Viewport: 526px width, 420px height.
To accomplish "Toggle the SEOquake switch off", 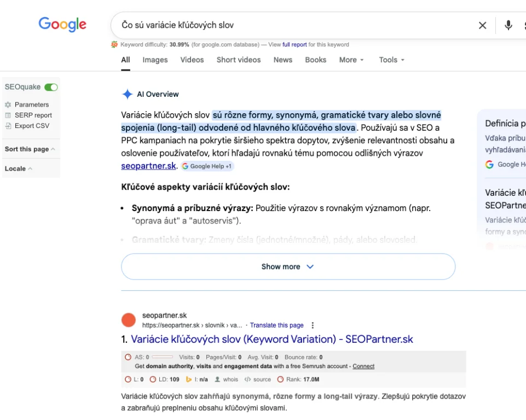I will (x=51, y=87).
